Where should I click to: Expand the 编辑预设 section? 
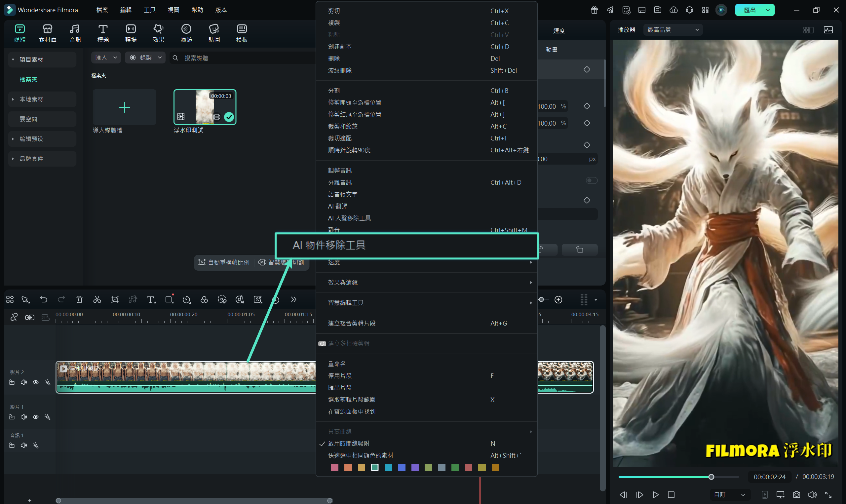[x=42, y=139]
